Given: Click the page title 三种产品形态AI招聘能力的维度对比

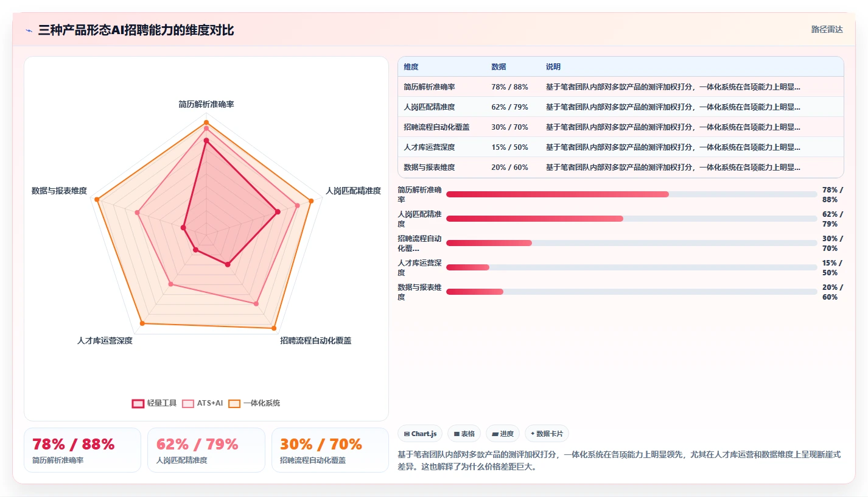Looking at the screenshot, I should click(x=136, y=30).
